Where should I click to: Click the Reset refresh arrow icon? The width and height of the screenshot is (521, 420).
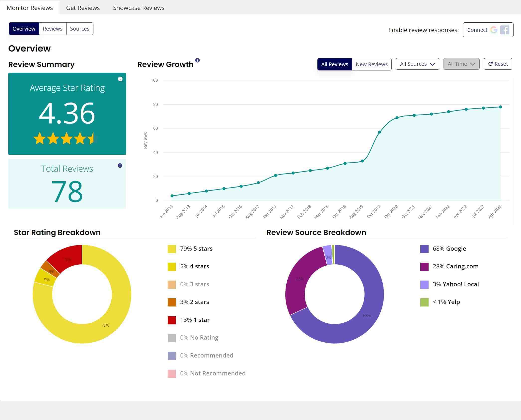[490, 64]
